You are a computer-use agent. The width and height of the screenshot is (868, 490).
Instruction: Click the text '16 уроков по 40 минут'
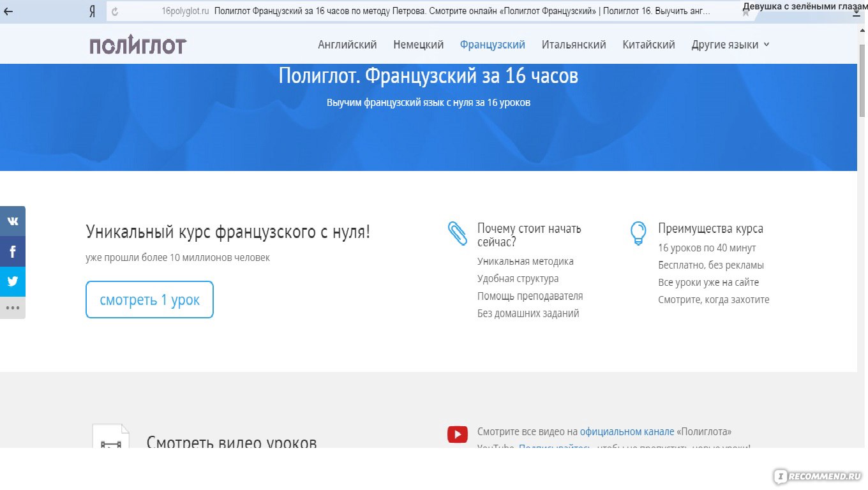click(707, 248)
